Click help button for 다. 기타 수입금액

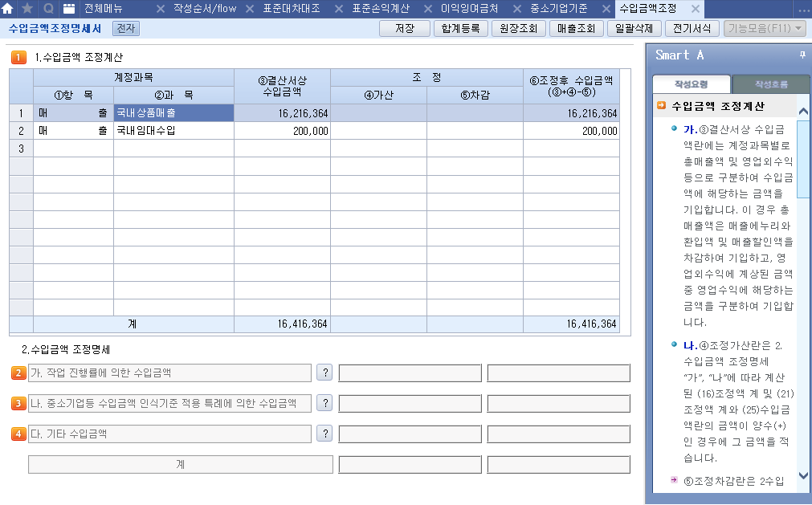pos(324,434)
